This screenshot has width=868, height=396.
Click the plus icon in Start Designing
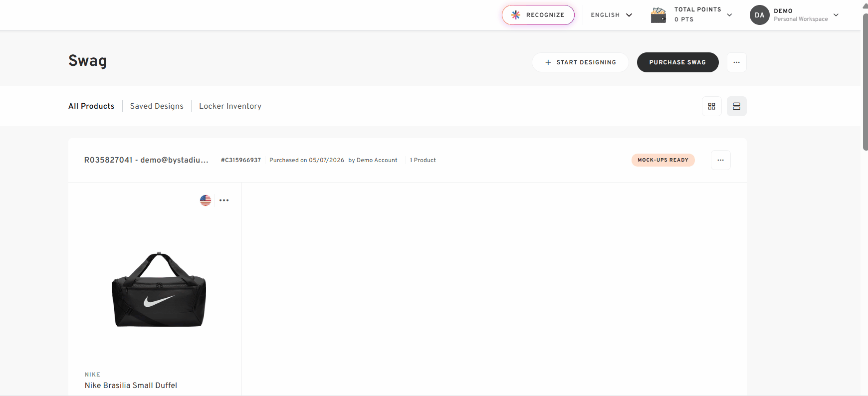coord(548,62)
